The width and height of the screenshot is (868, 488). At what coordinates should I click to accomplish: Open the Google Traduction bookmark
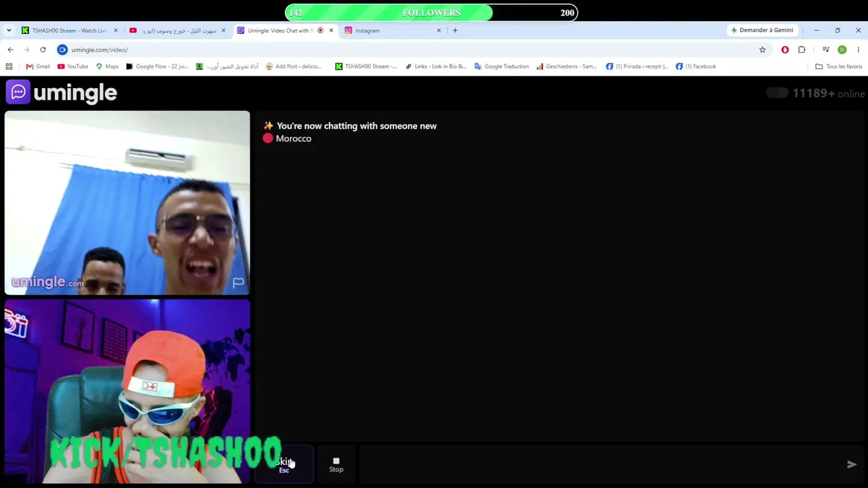[x=502, y=66]
